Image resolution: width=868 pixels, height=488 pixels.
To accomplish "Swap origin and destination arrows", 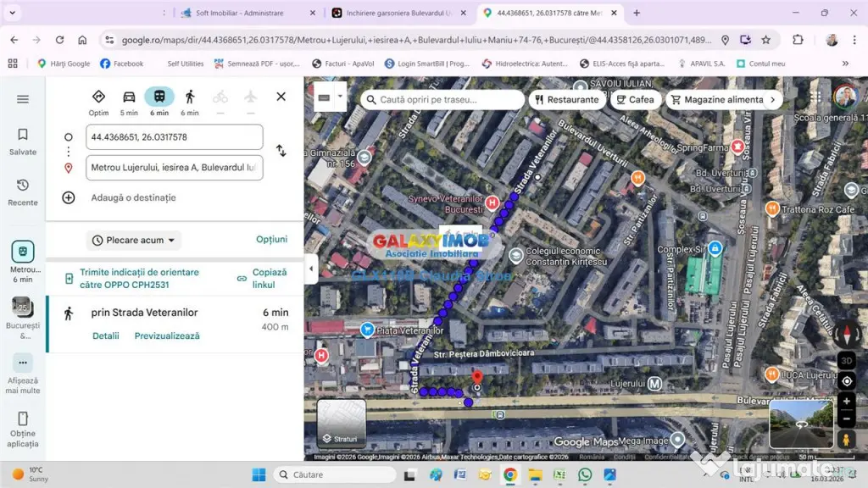I will pyautogui.click(x=281, y=151).
